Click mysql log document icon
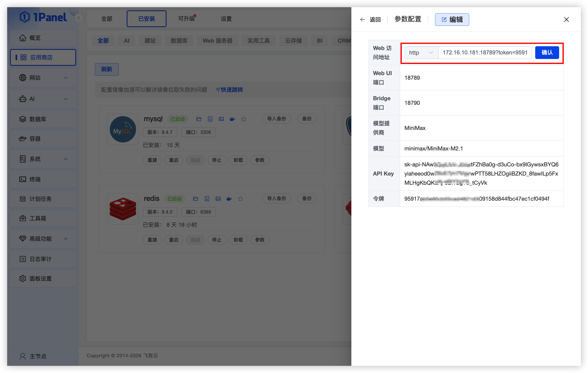 point(210,119)
